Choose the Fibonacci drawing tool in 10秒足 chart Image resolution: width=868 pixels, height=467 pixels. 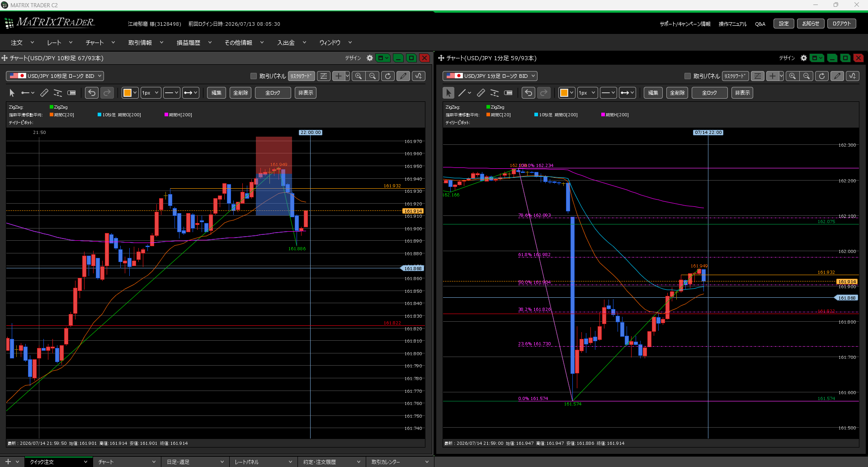58,93
